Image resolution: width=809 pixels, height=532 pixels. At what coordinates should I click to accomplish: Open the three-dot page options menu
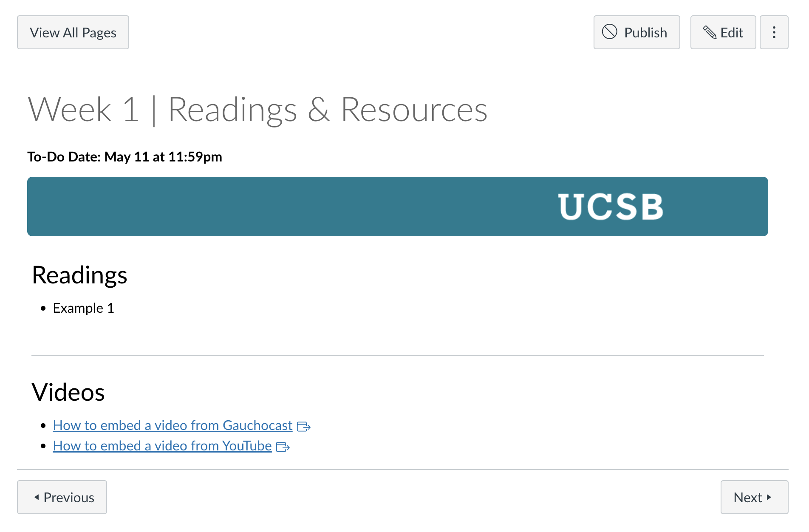tap(774, 32)
